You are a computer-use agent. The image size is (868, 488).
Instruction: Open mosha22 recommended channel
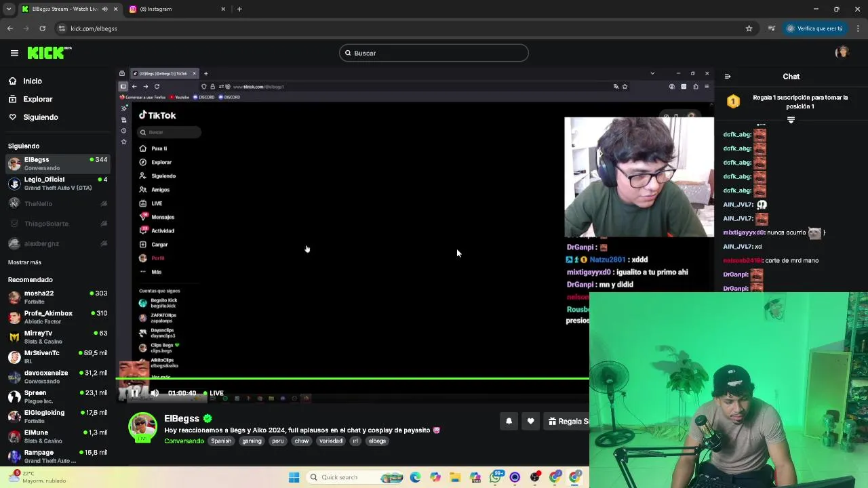pyautogui.click(x=58, y=297)
